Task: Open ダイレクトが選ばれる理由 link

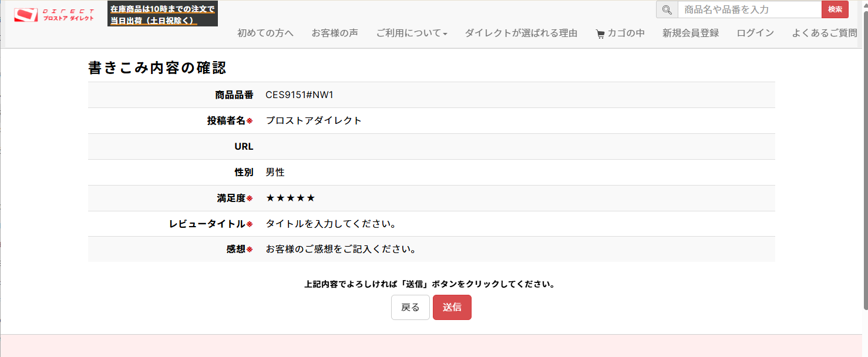Action: 521,33
